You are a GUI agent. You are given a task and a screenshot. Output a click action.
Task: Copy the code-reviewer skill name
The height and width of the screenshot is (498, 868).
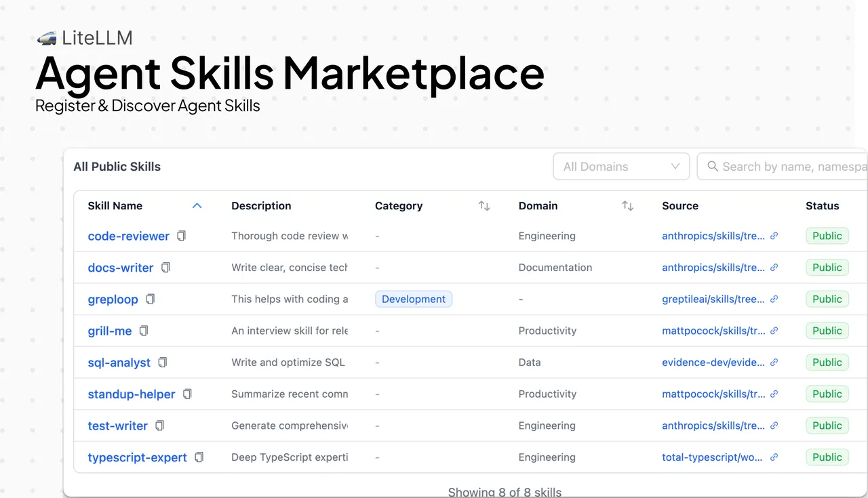point(181,236)
